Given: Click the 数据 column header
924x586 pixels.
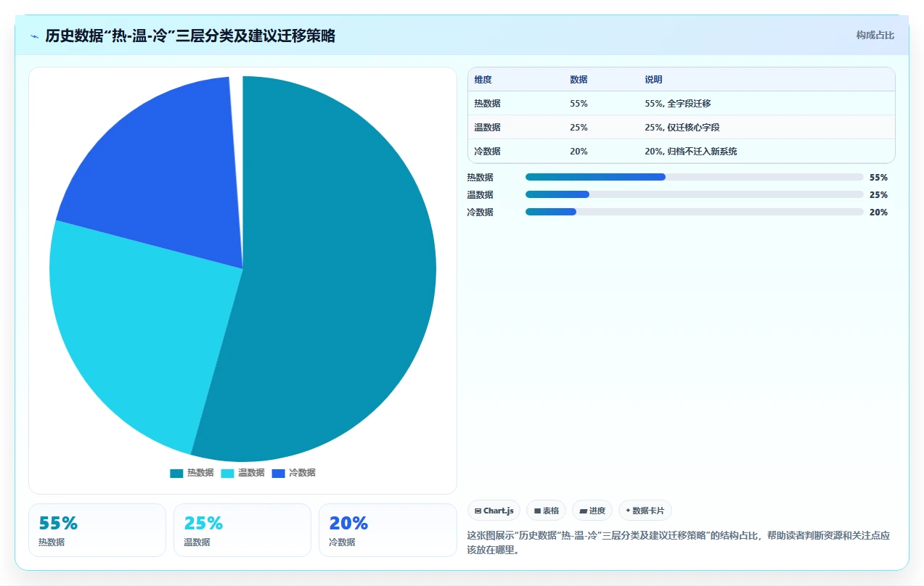Looking at the screenshot, I should pos(578,80).
